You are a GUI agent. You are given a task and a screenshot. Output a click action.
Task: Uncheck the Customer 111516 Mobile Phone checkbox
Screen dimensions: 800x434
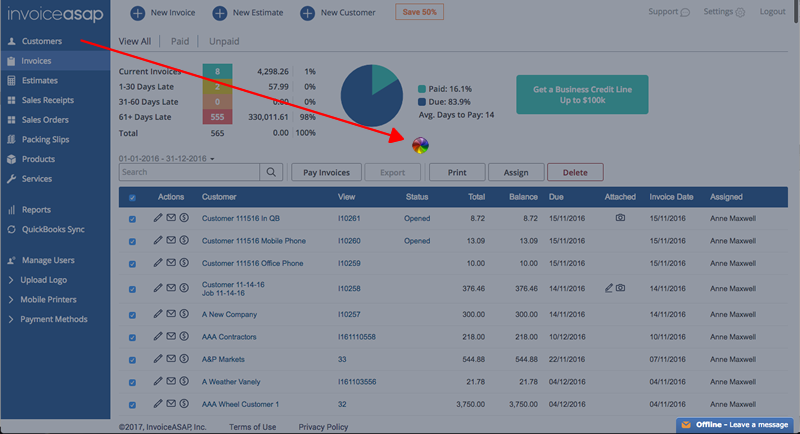132,241
